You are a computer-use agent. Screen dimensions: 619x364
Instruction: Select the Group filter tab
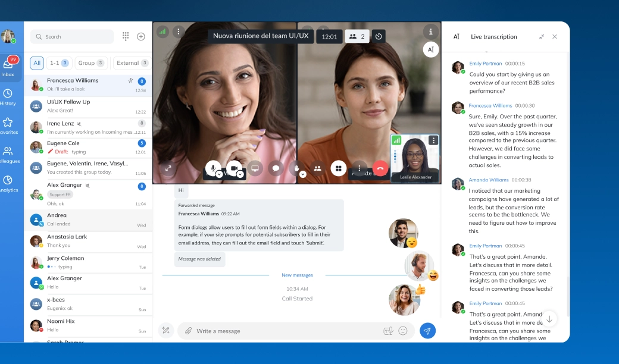92,63
